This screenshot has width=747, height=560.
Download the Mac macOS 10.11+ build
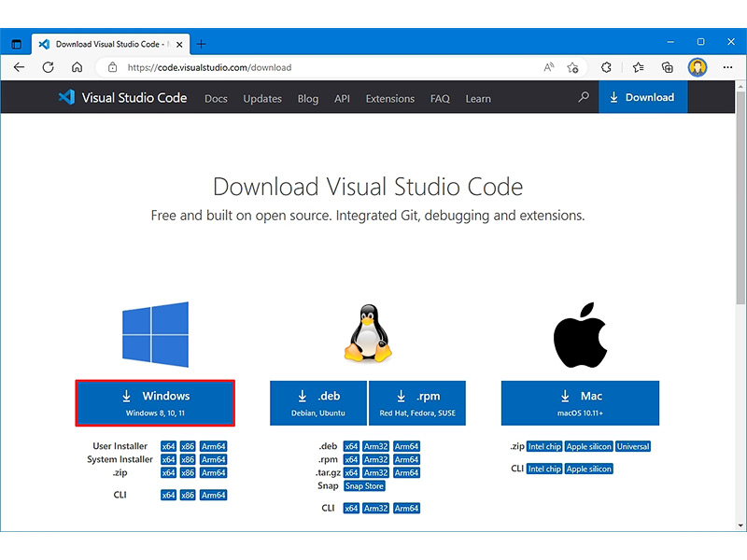[580, 403]
